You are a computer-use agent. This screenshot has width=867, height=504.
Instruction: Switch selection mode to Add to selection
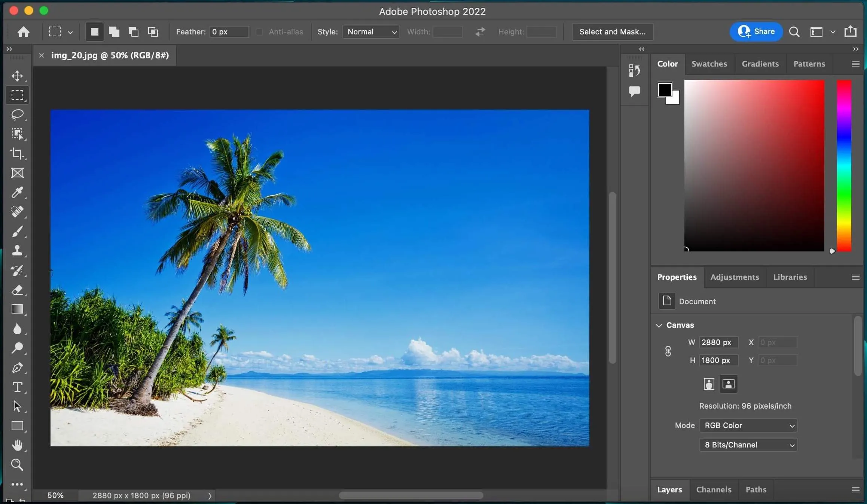point(114,32)
